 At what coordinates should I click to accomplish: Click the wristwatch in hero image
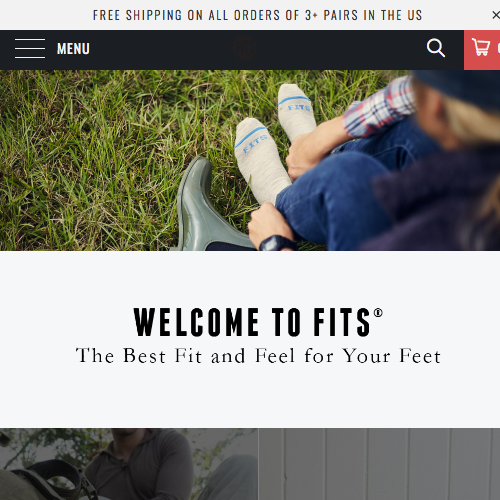[x=275, y=243]
